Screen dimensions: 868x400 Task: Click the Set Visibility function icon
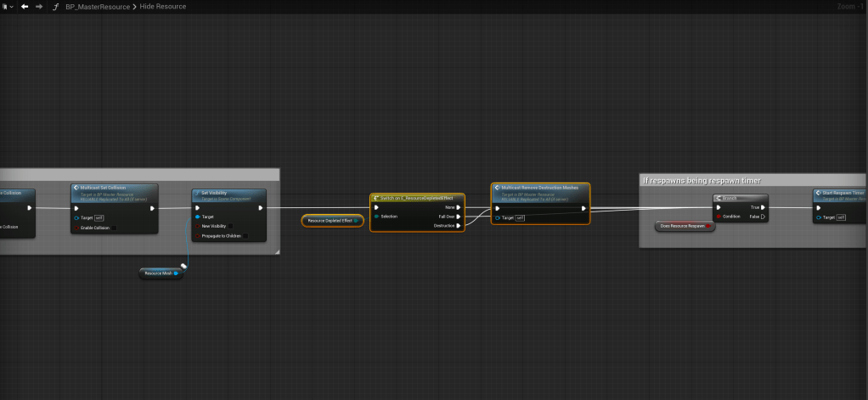coord(197,193)
